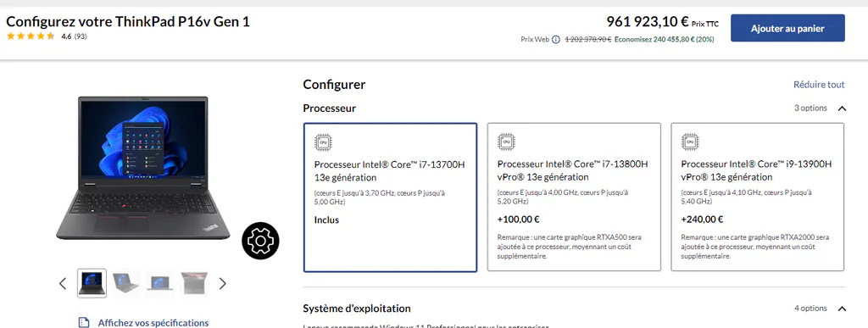Select the Intel Core i7-13800H vPro option
Viewport: 868px width, 328px height.
tap(574, 197)
